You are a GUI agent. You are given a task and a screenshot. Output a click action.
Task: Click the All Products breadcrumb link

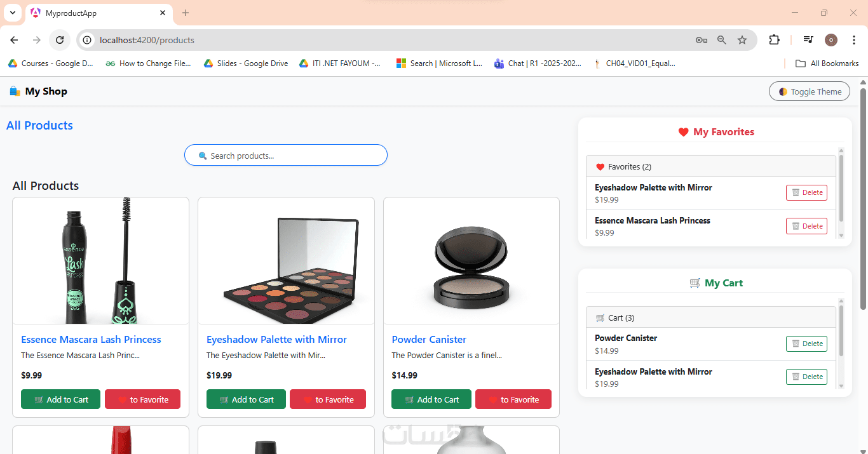(x=39, y=125)
